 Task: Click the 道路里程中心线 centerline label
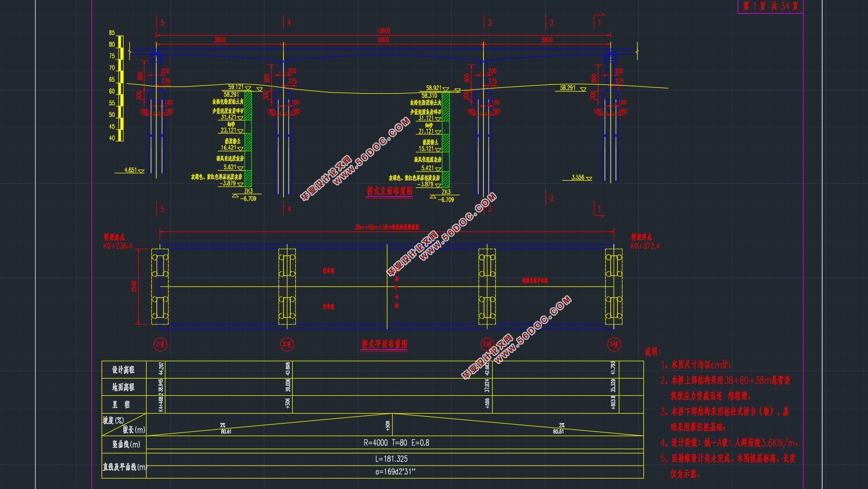535,281
